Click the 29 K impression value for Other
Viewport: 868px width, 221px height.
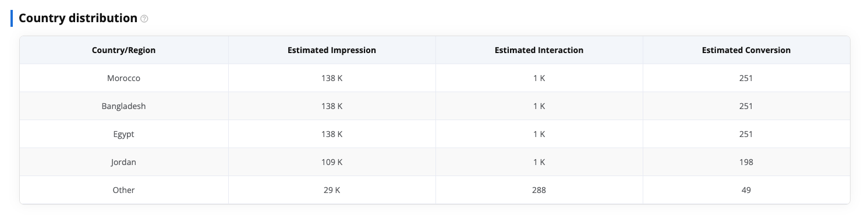click(x=332, y=190)
